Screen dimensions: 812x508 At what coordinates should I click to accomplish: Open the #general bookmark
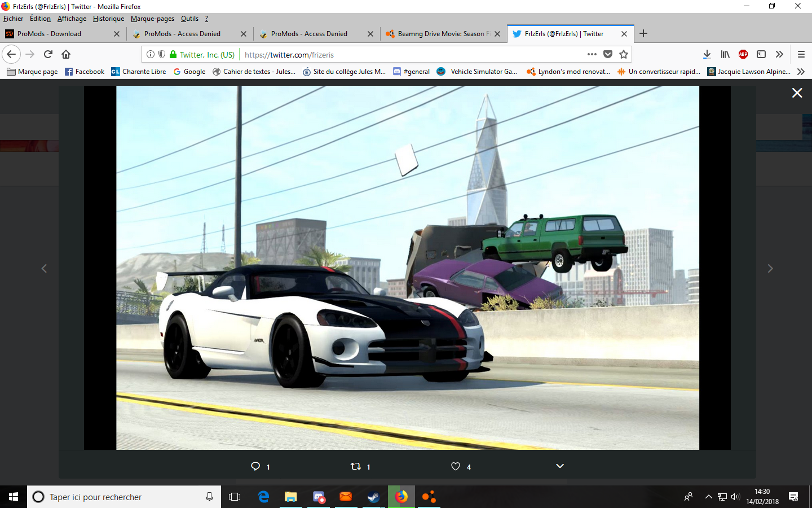tap(411, 72)
